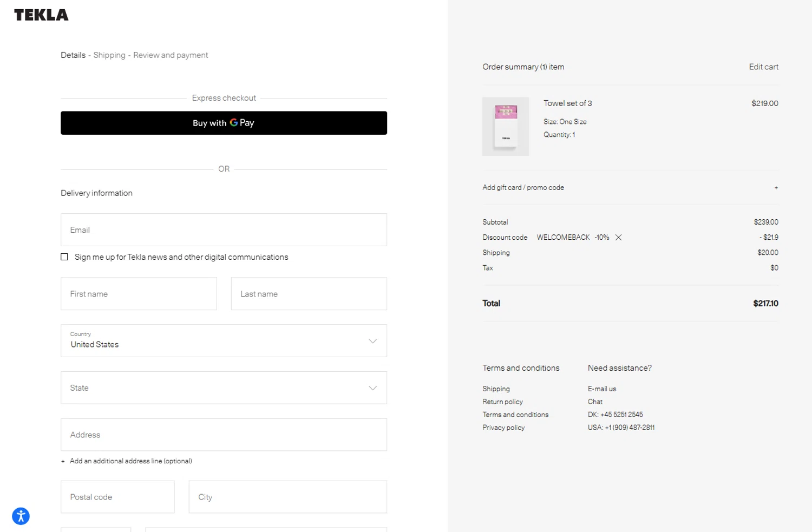Image resolution: width=812 pixels, height=532 pixels.
Task: Open Chat assistance link
Action: 595,402
